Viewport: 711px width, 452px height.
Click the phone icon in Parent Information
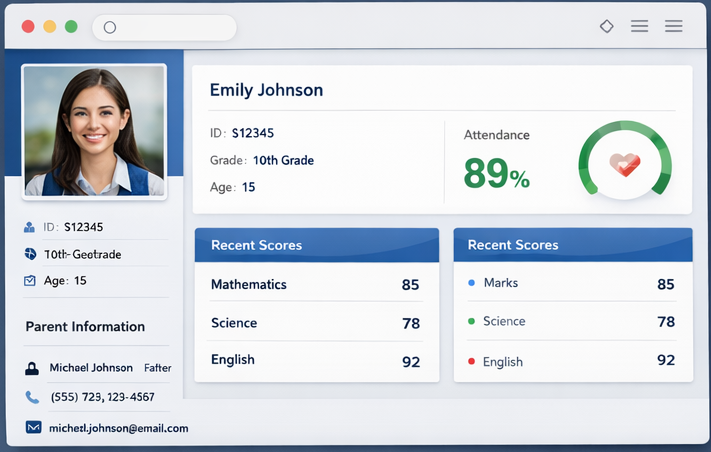[32, 397]
